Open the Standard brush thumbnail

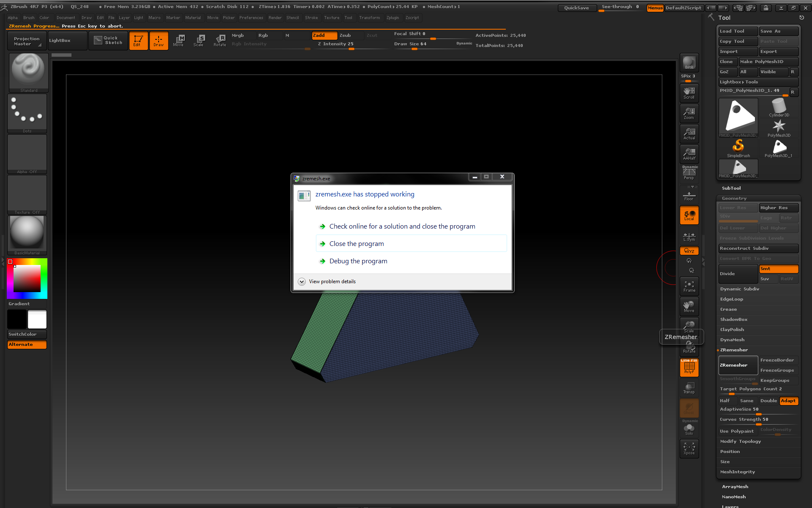pyautogui.click(x=28, y=72)
